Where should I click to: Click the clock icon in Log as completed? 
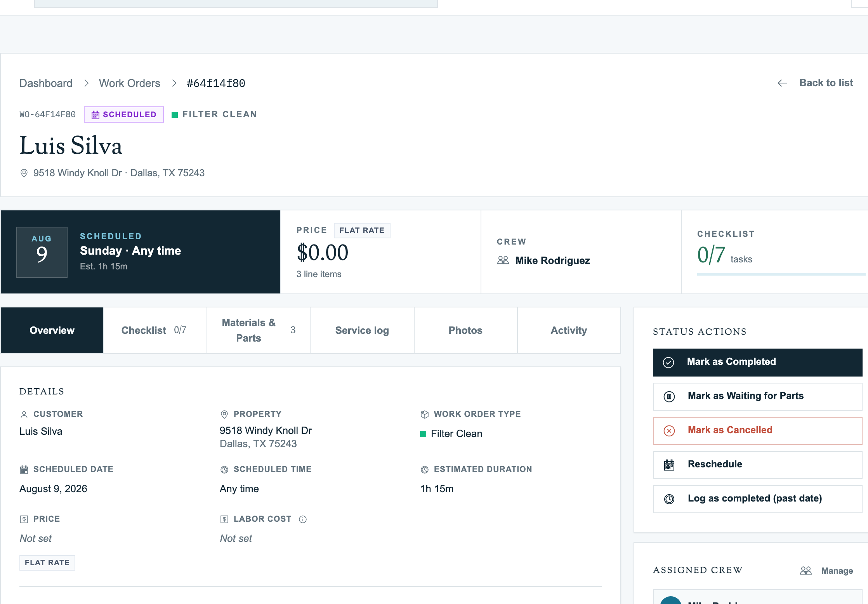pos(669,499)
